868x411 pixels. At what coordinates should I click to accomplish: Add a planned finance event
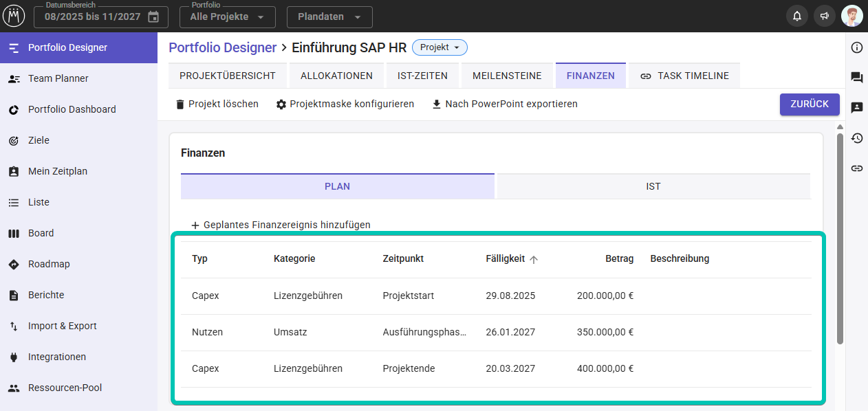[x=281, y=225]
